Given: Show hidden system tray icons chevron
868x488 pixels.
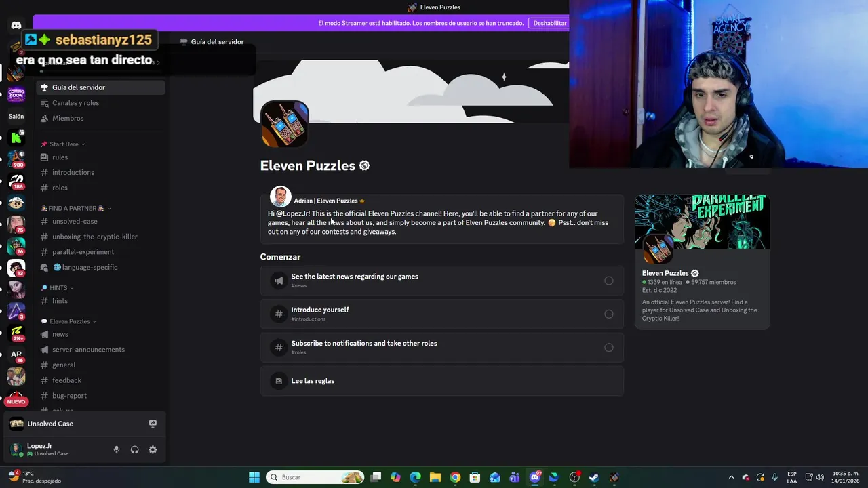Looking at the screenshot, I should pyautogui.click(x=731, y=477).
